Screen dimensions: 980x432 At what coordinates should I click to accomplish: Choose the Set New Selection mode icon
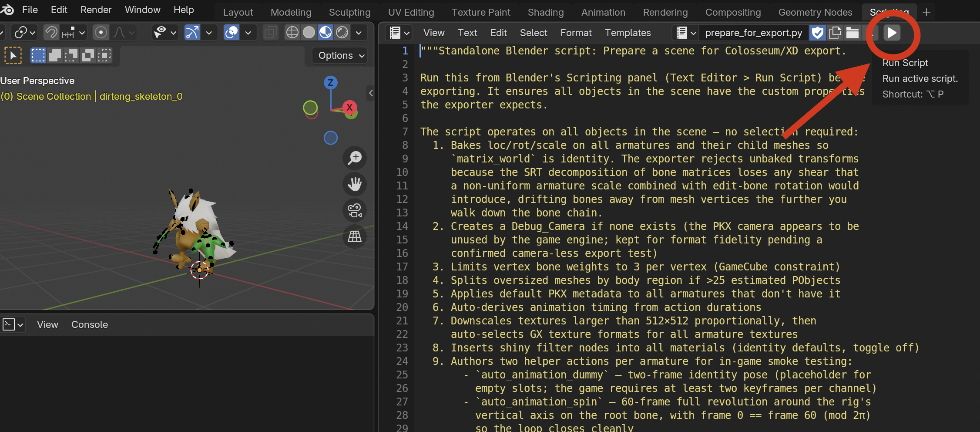click(x=38, y=55)
